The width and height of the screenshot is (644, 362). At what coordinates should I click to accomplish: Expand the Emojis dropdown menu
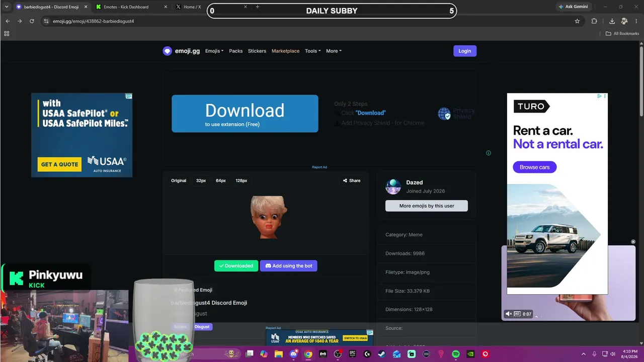coord(214,51)
